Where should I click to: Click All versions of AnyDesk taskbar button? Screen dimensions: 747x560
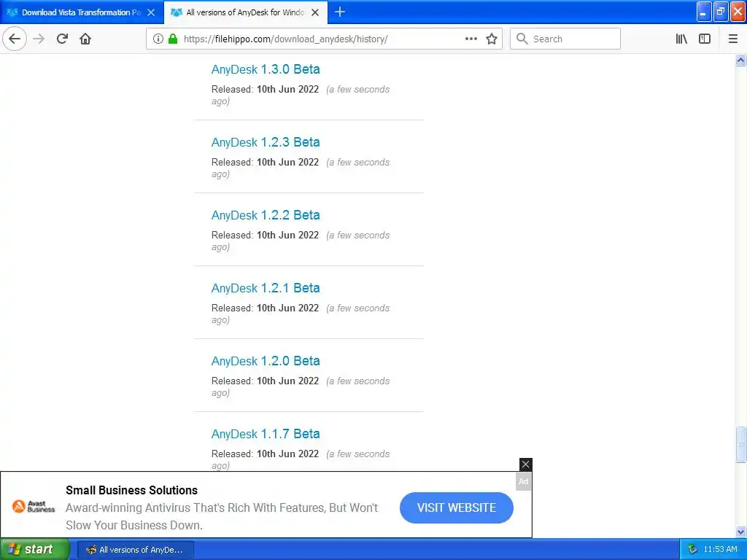pos(135,550)
